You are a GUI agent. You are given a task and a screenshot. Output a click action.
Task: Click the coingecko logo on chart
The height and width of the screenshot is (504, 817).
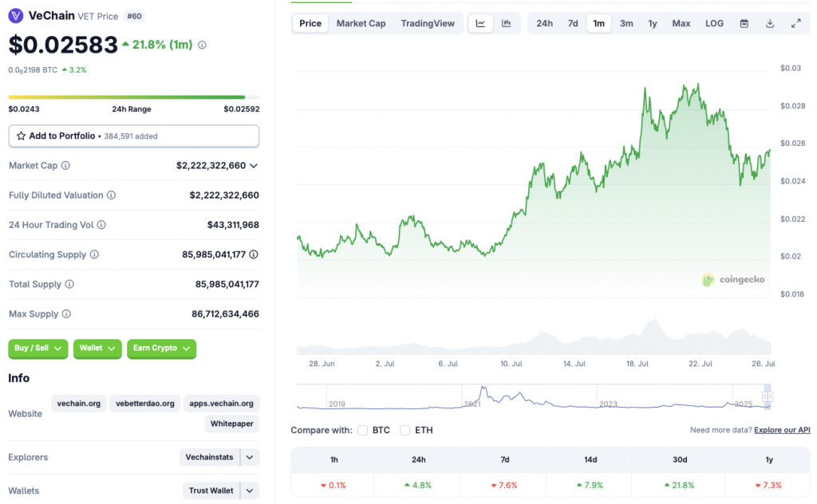click(x=733, y=280)
